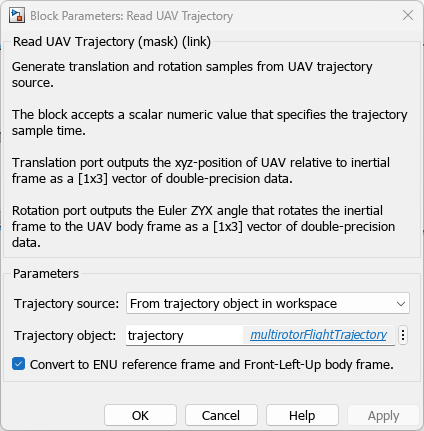Close the Block Parameters dialog

click(408, 15)
